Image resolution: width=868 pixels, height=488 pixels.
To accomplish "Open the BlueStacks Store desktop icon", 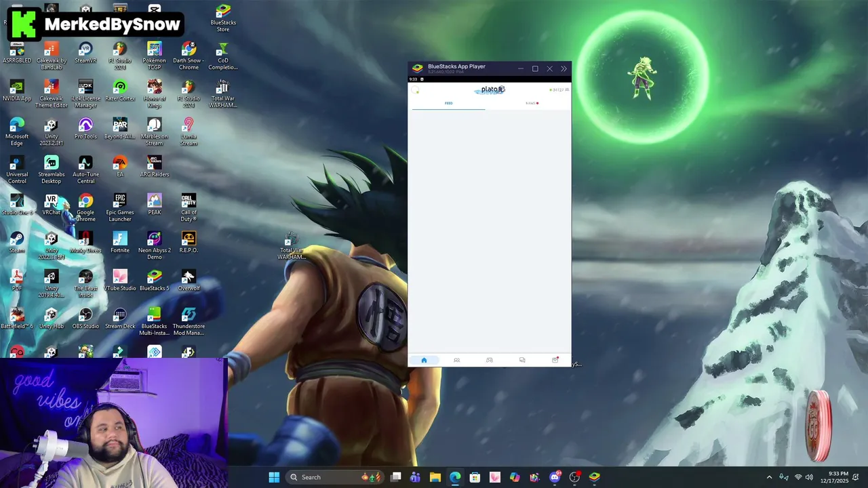I will tap(223, 18).
